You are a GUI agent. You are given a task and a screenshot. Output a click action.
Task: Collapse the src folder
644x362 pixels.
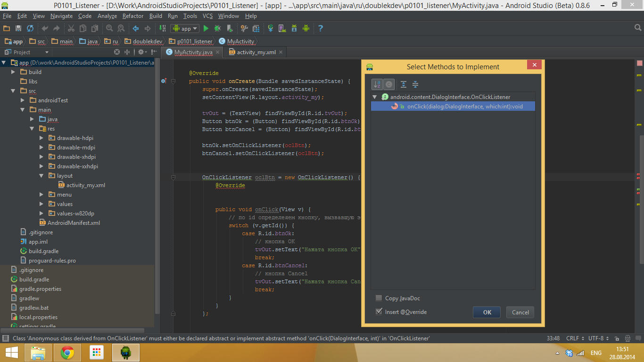(x=13, y=91)
